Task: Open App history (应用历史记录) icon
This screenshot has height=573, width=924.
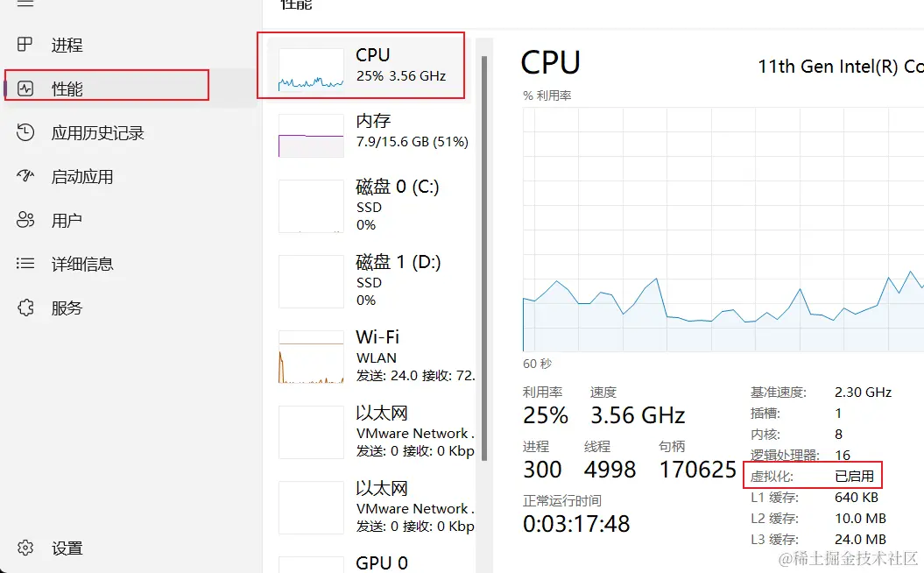Action: 25,132
